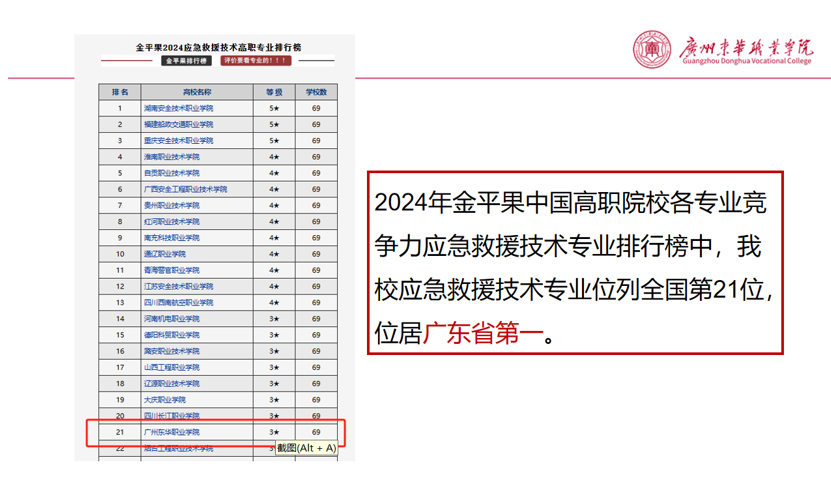Click the 排名 column header
The height and width of the screenshot is (483, 831).
(120, 92)
